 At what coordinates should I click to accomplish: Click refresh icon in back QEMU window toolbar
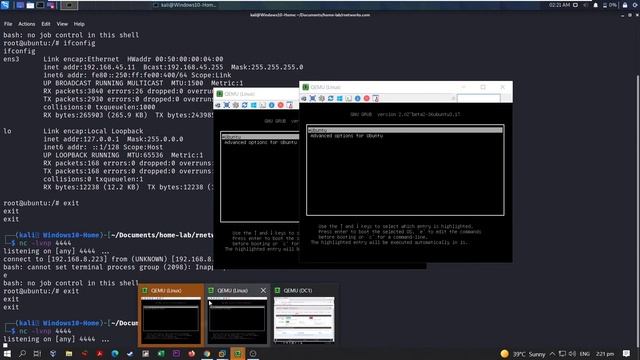(244, 105)
